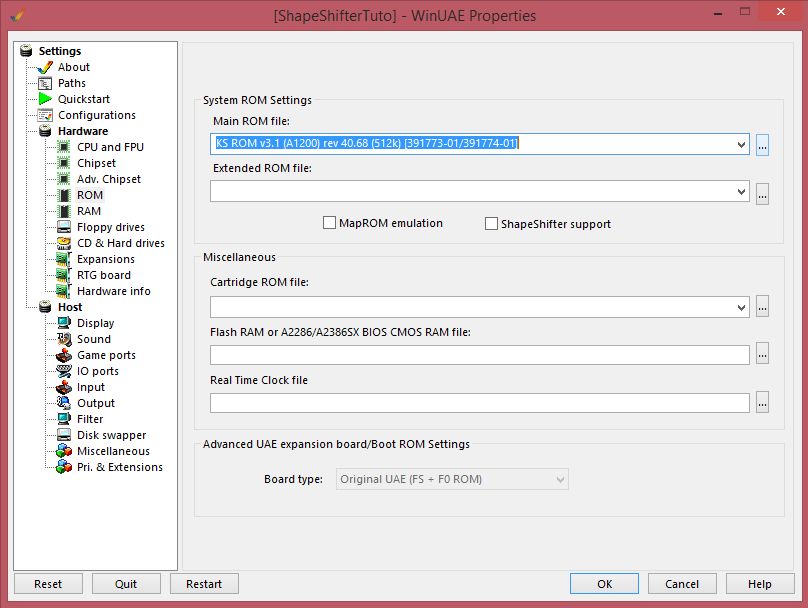Screen dimensions: 808x608
Task: Browse for the Main ROM file
Action: (762, 144)
